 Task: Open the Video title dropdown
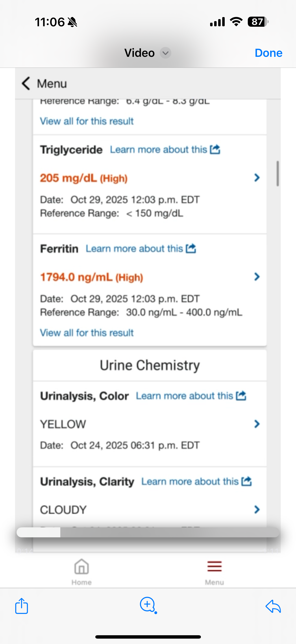point(165,53)
